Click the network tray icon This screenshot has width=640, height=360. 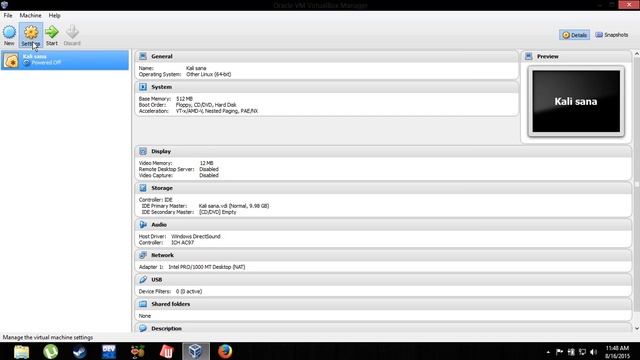[x=582, y=352]
